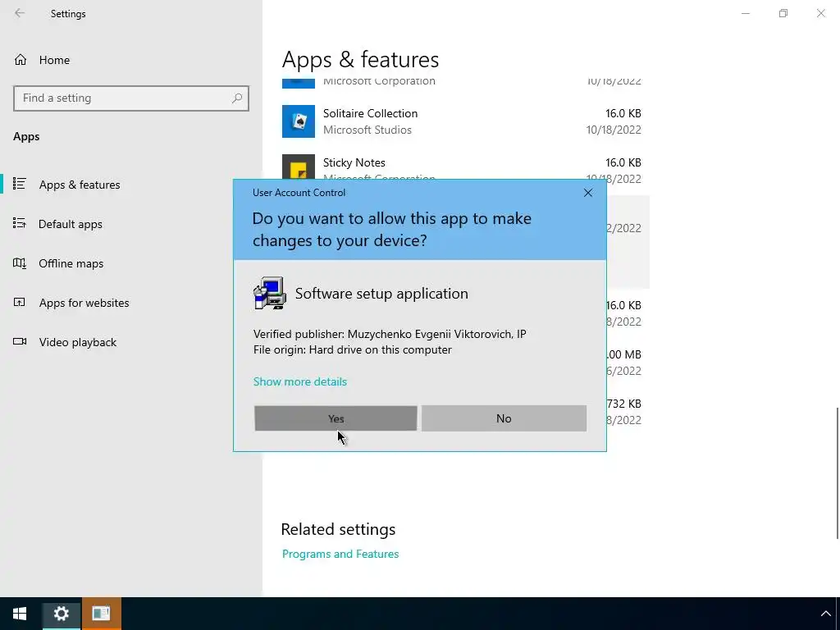Select Apps & features sidebar item
Screen dimensions: 840x630
point(131,185)
